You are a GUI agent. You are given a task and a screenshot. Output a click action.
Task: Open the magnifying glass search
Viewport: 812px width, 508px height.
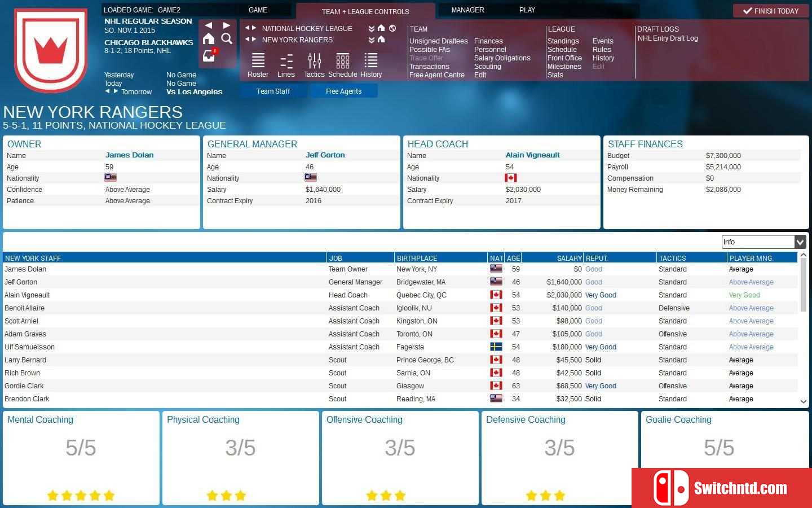tap(227, 38)
